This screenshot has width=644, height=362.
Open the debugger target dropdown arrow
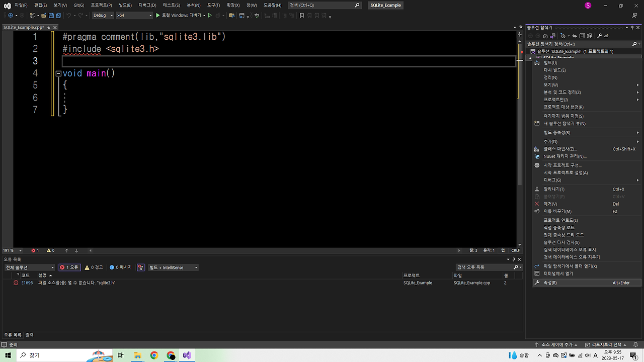(x=204, y=16)
